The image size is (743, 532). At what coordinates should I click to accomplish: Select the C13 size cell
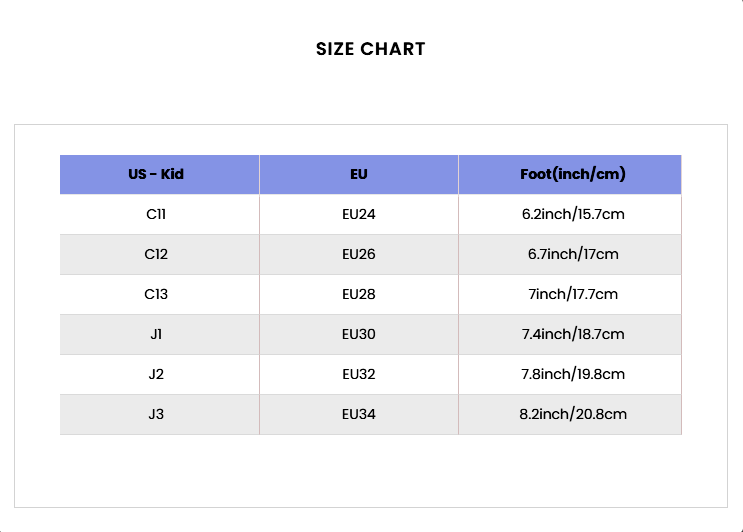click(156, 294)
